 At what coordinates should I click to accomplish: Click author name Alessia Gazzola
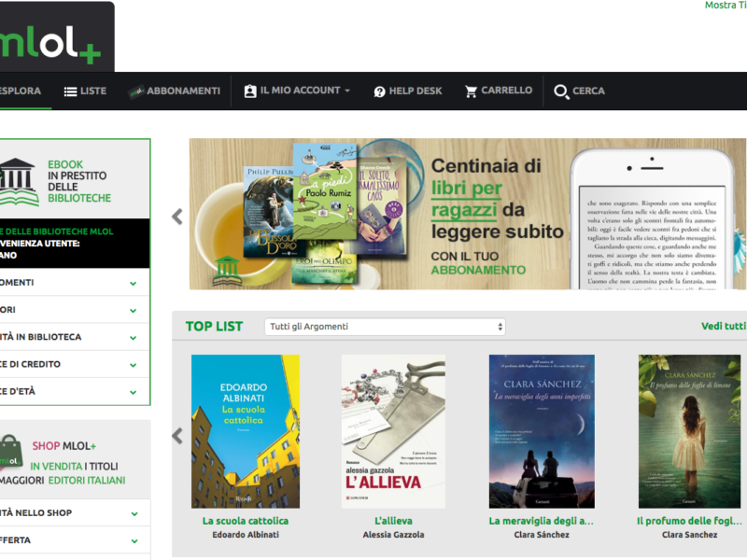pos(393,535)
